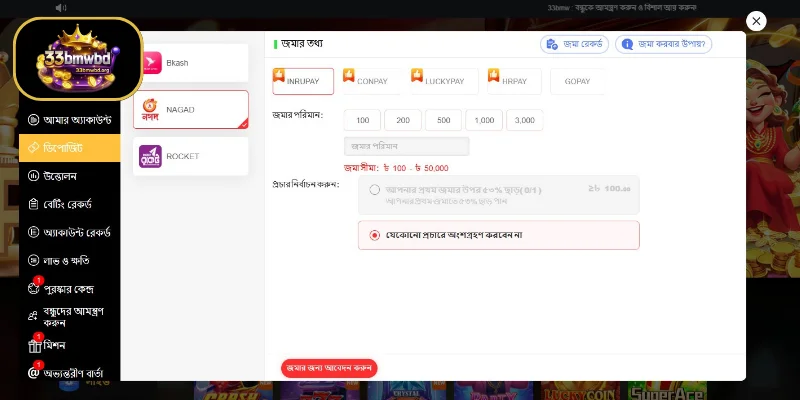Click account record sidebar icon
The width and height of the screenshot is (800, 400).
tap(34, 232)
